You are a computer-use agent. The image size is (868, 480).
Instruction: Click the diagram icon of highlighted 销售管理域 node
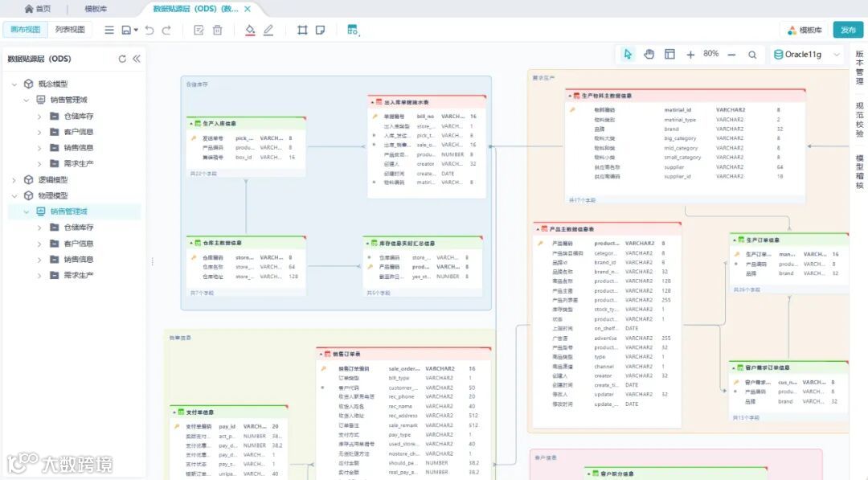pos(41,211)
